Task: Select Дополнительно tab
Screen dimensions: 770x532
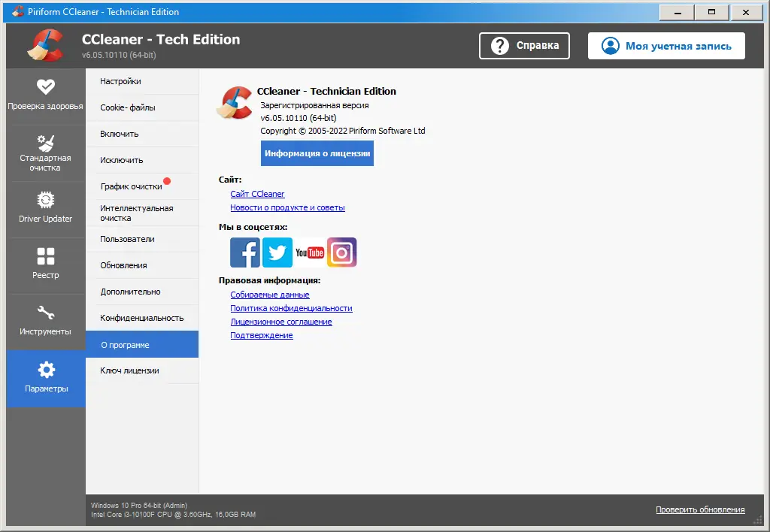Action: click(x=142, y=292)
